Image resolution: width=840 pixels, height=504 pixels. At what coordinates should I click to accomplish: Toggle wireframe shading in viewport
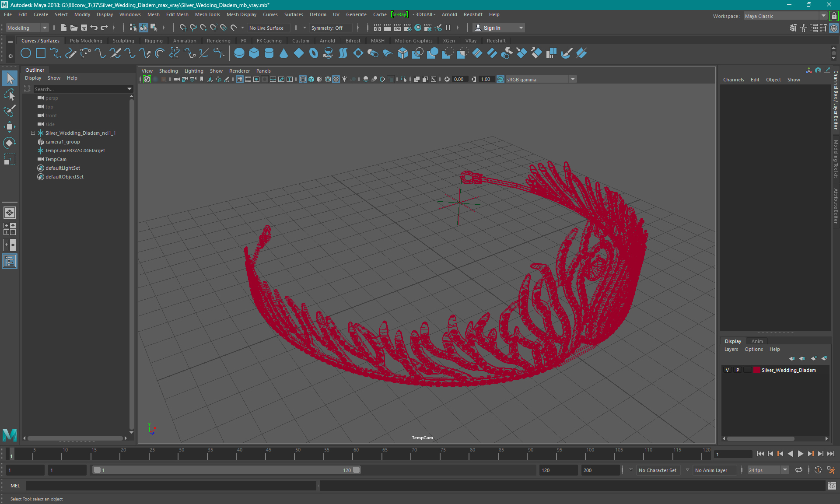click(x=303, y=79)
